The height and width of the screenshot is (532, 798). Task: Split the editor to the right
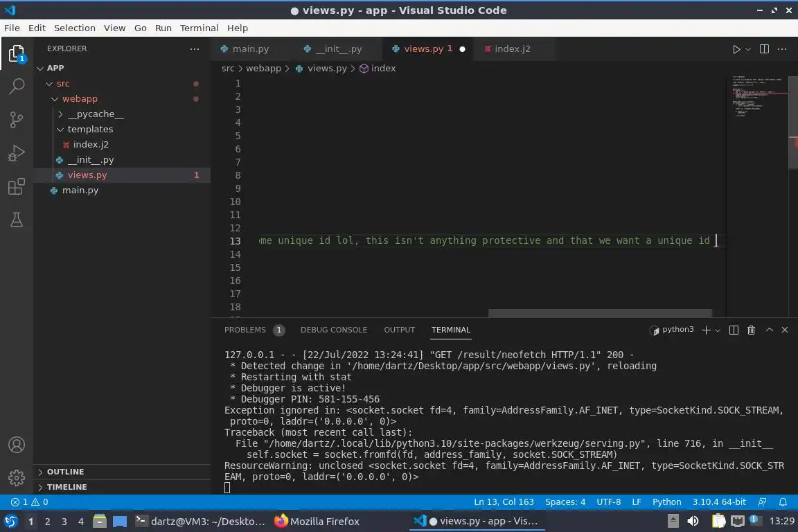pyautogui.click(x=764, y=49)
